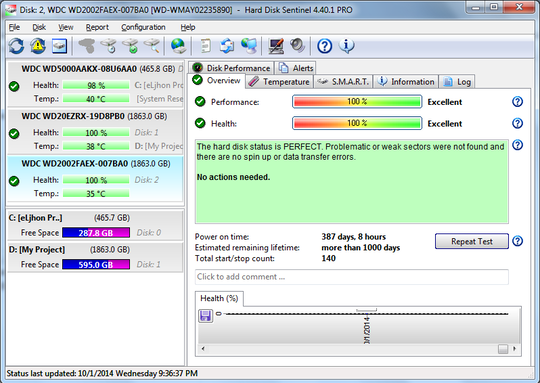Image resolution: width=540 pixels, height=383 pixels.
Task: Click the 'more than 1000 days' lifetime value
Action: point(361,248)
